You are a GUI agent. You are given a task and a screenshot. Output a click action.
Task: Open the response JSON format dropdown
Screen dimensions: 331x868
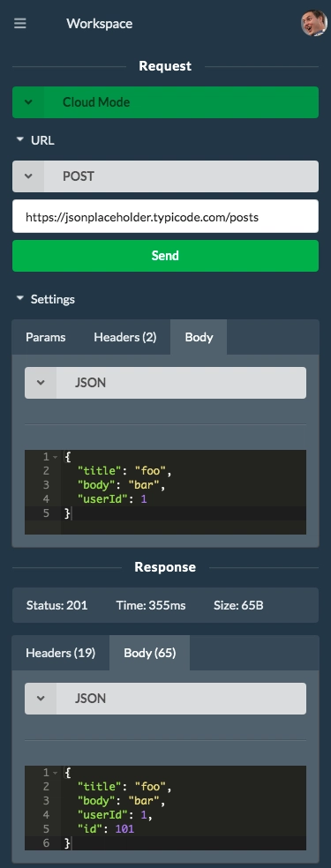point(166,698)
